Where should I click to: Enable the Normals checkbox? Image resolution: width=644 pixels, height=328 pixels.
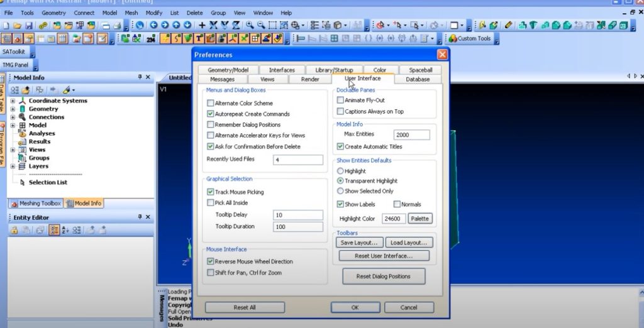click(397, 204)
